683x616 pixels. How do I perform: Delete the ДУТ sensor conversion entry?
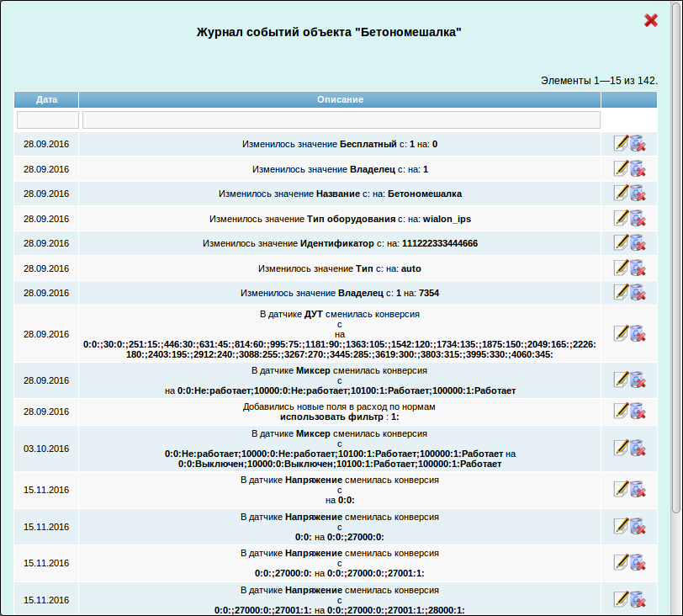tap(638, 333)
